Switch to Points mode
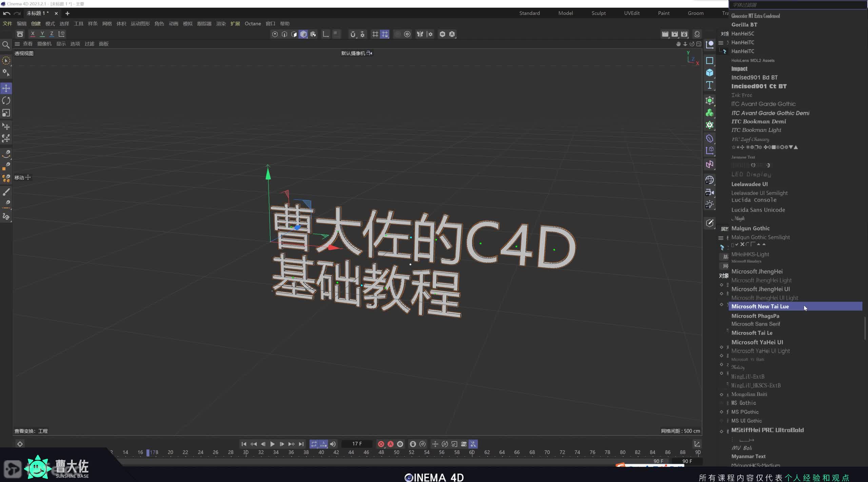868x482 pixels. [275, 34]
